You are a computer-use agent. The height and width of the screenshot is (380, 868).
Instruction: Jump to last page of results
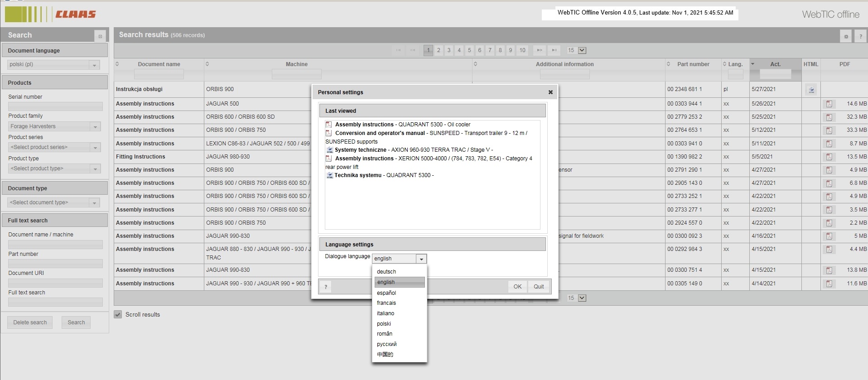tap(554, 50)
